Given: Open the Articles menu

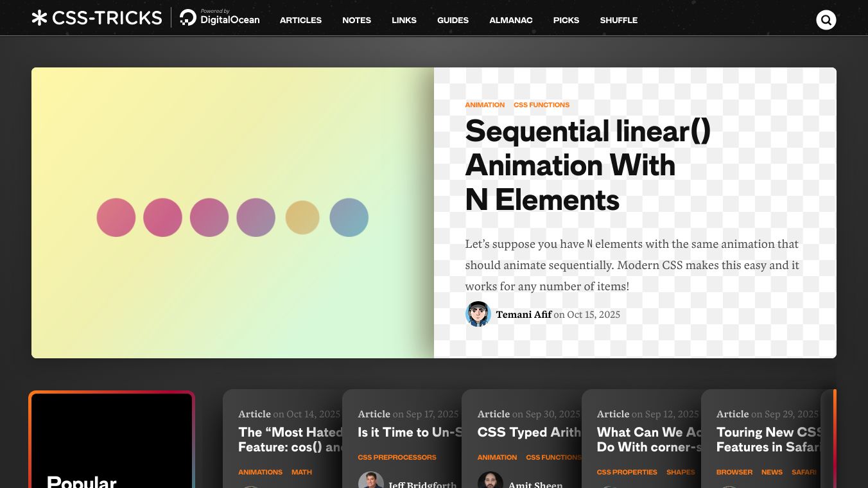Looking at the screenshot, I should [x=300, y=20].
